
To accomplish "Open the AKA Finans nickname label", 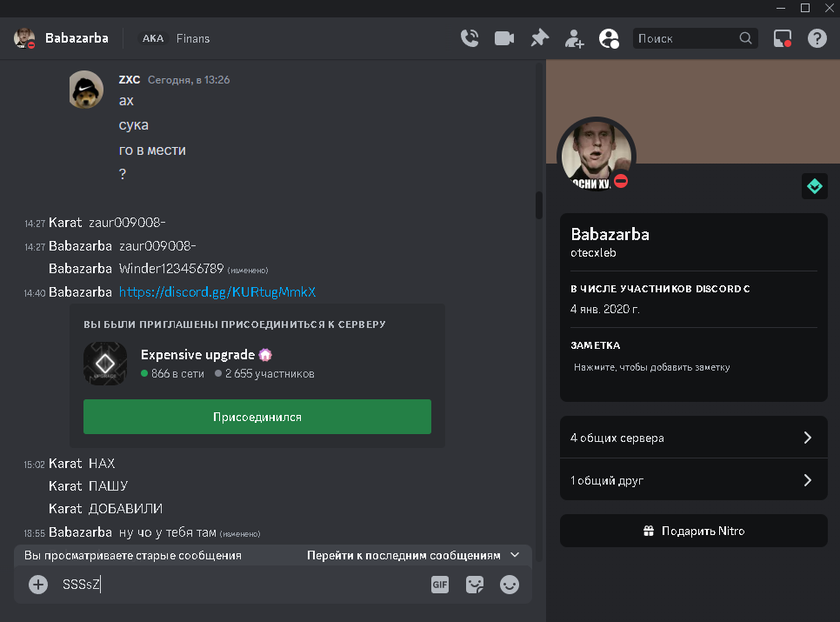I will (x=175, y=38).
